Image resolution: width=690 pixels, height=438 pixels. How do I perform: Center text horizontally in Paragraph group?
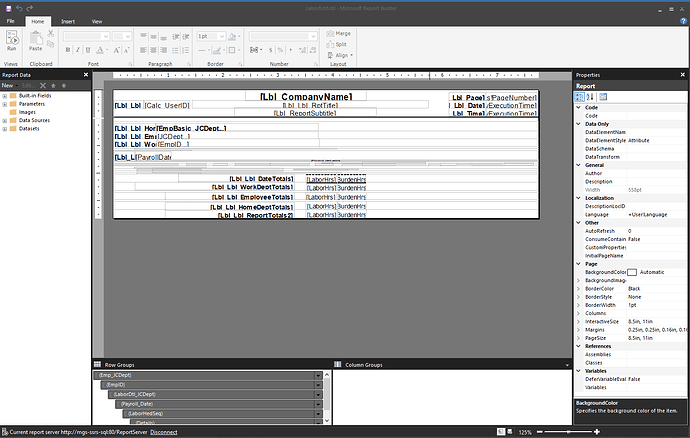pos(154,50)
